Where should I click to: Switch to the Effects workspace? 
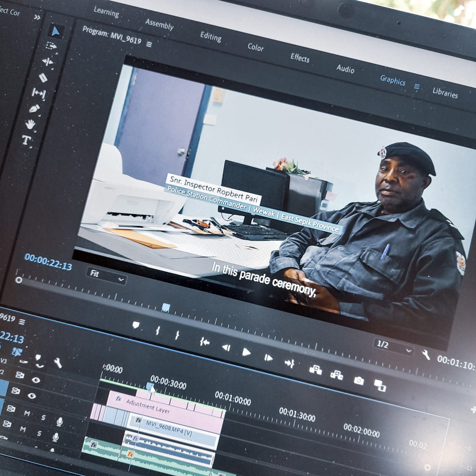click(x=300, y=58)
